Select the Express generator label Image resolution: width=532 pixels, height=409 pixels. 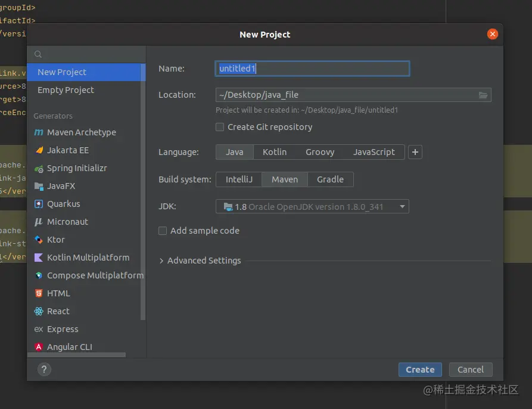click(x=63, y=329)
